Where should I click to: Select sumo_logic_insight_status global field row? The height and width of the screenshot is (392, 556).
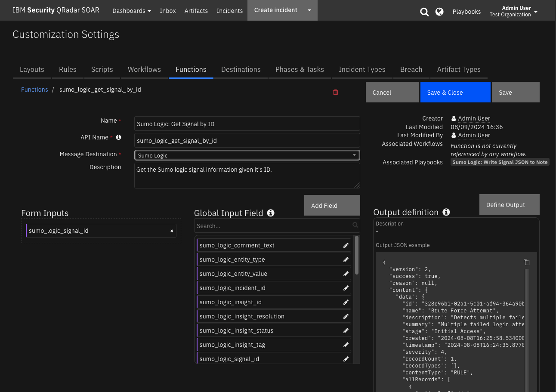tap(274, 330)
